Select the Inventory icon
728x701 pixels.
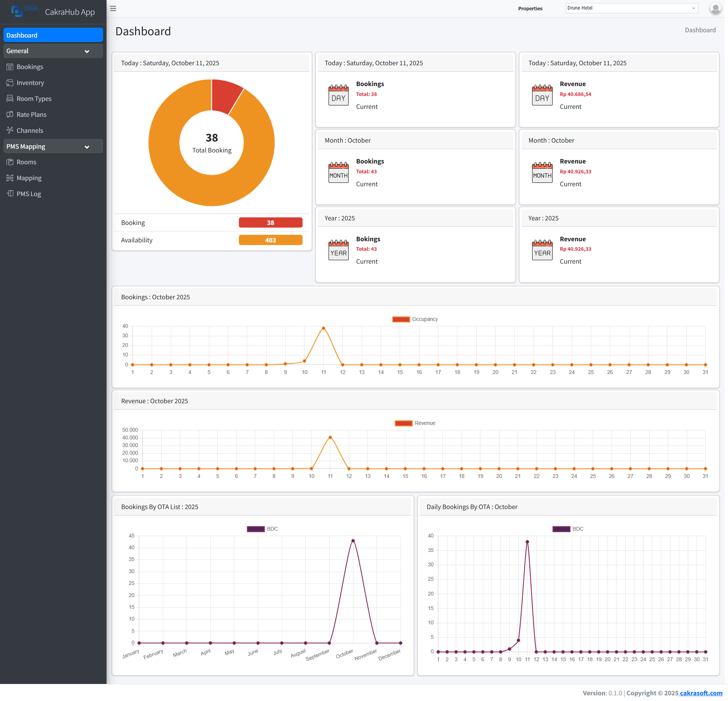pyautogui.click(x=10, y=83)
